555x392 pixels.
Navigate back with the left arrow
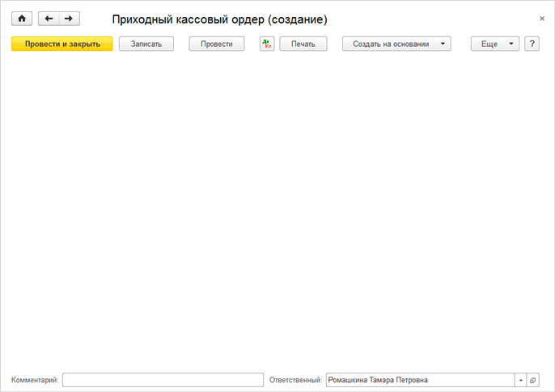coord(49,19)
